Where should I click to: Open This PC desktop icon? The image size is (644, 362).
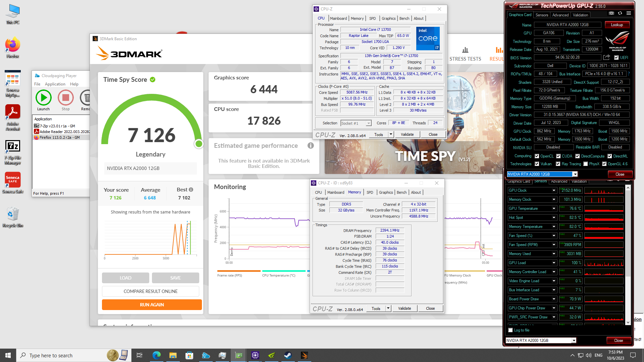point(13,14)
